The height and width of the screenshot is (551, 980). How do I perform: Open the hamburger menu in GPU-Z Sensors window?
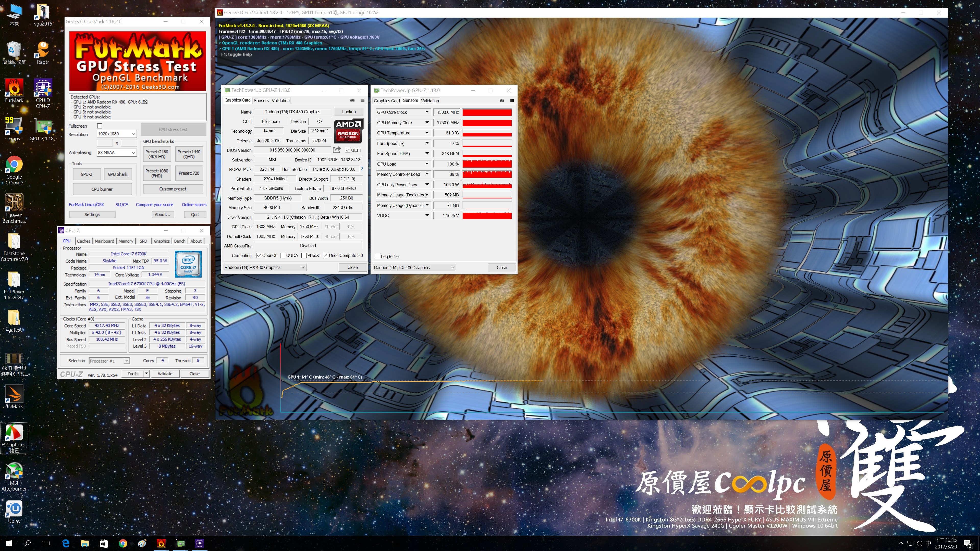[x=512, y=101]
